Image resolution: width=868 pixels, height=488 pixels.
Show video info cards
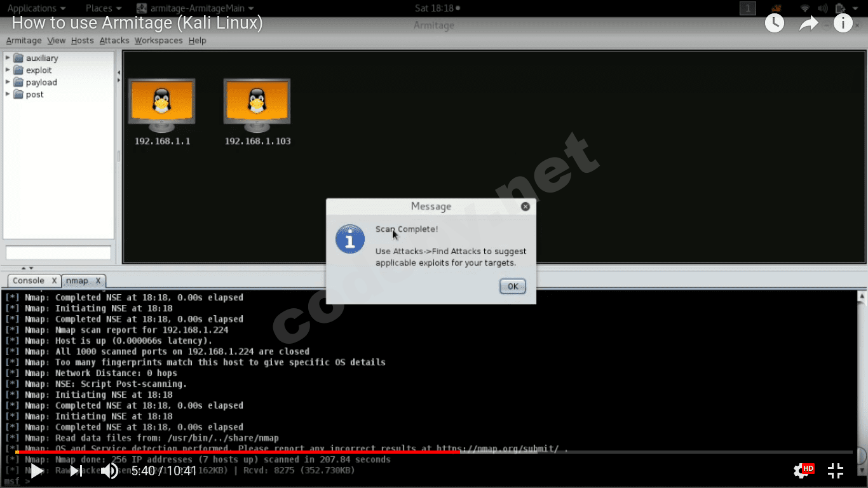pyautogui.click(x=843, y=24)
